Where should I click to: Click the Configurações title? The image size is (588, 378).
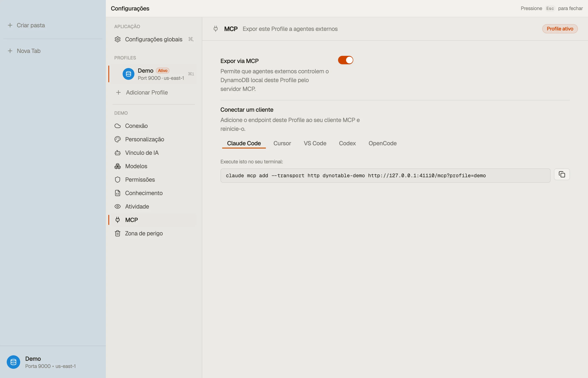(130, 8)
